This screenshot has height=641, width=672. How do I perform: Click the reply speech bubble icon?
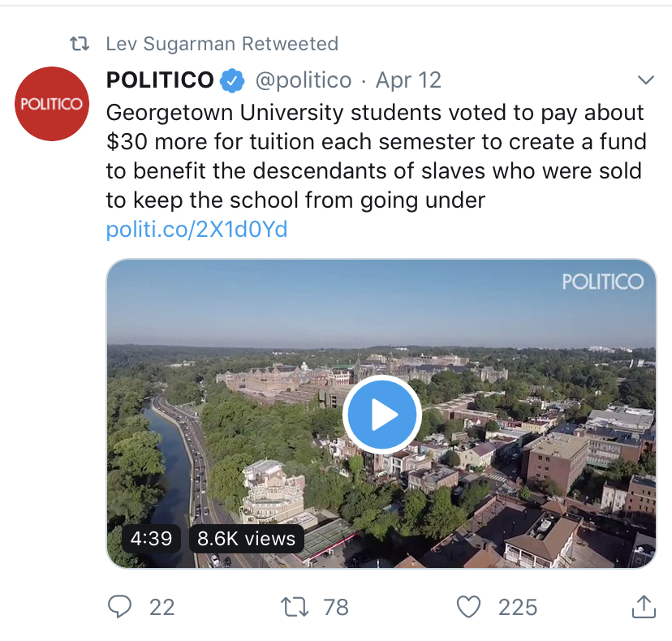[x=119, y=607]
